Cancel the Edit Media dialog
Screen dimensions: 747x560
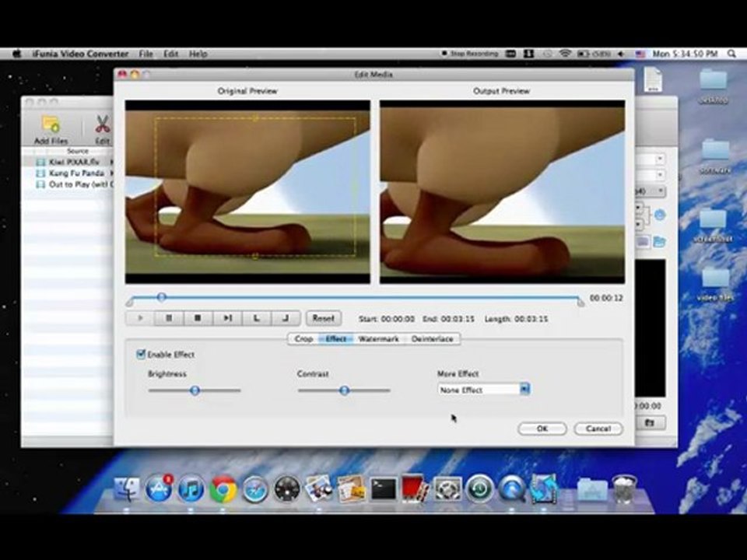point(598,429)
